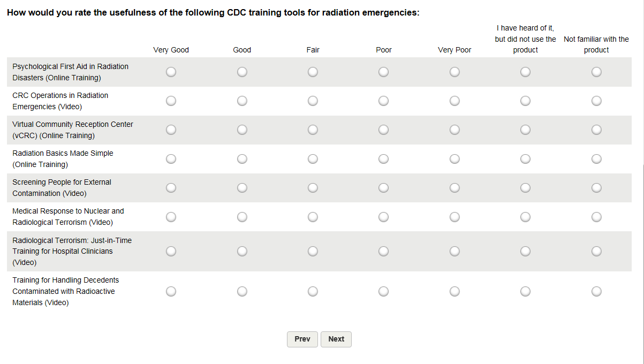Rate Handling Decedents training Very Good
644x364 pixels.
tap(171, 291)
